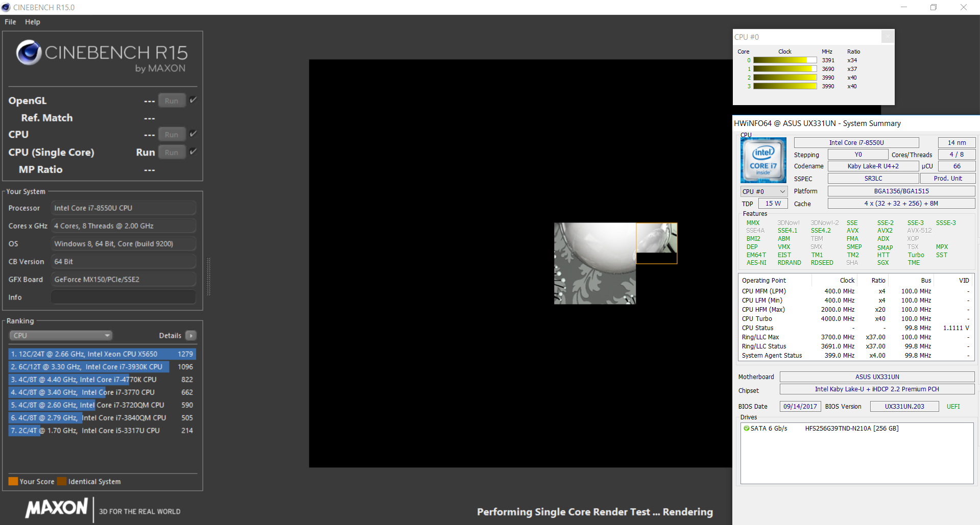Select ranking entry Intel Core i5-3317U
This screenshot has height=525, width=980.
[102, 430]
